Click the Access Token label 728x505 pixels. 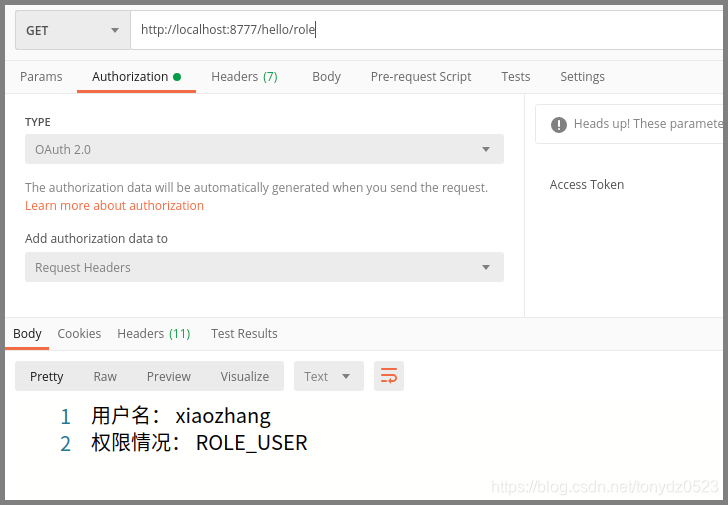[x=587, y=185]
